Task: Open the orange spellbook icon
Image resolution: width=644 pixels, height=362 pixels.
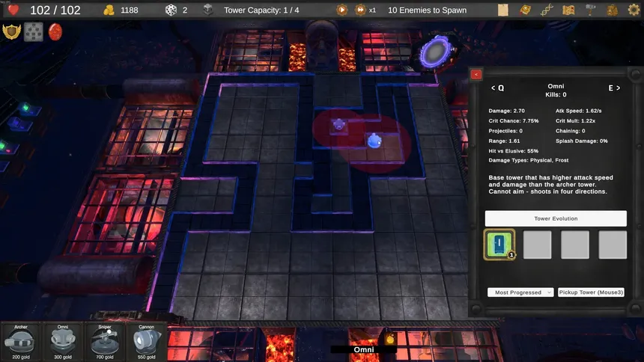Action: (x=525, y=10)
